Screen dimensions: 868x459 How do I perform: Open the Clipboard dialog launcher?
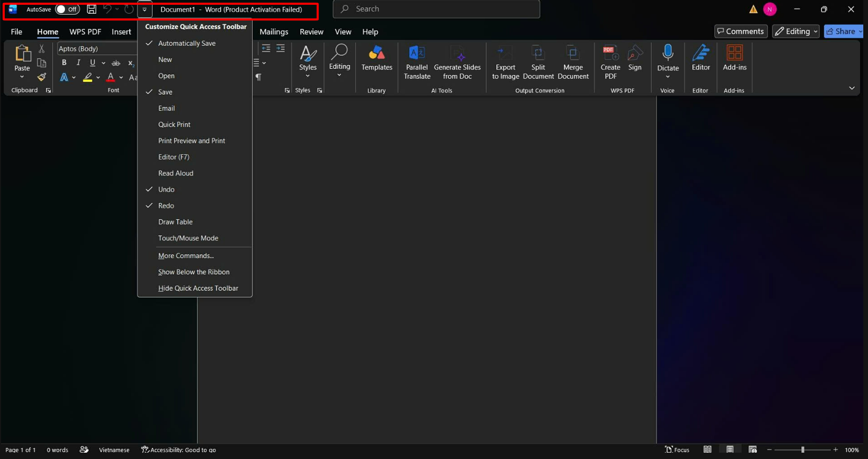(x=48, y=91)
